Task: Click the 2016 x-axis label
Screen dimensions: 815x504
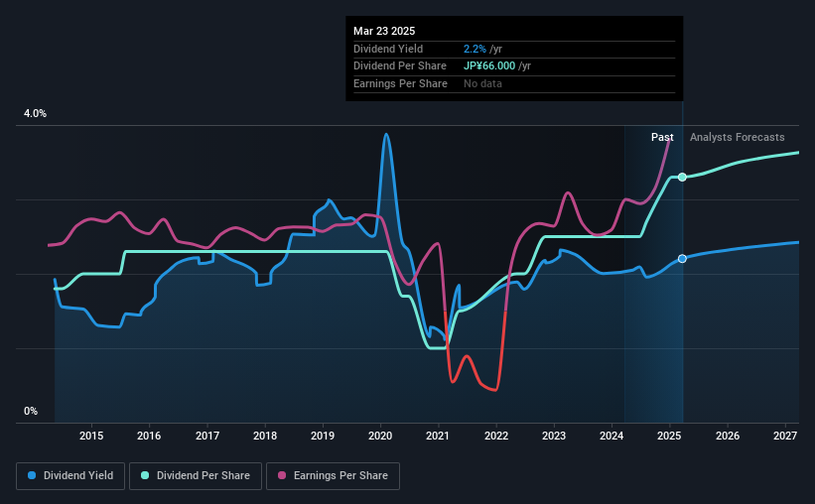Action: [149, 436]
